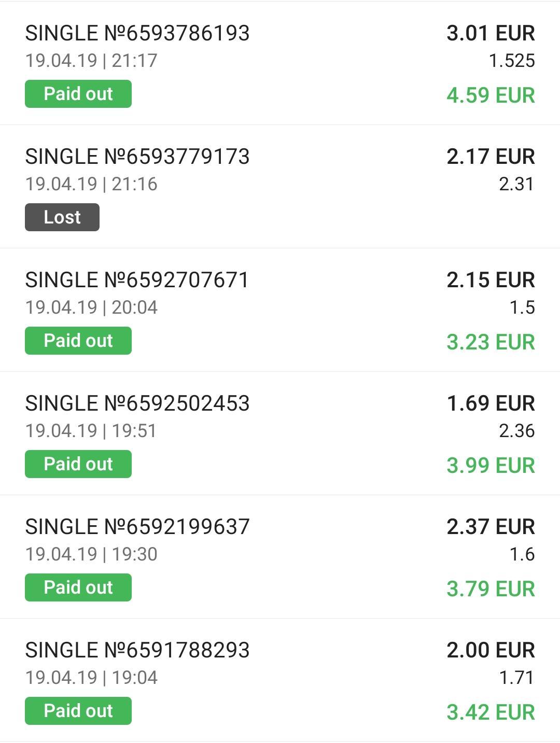Open bet SINGLE №6593786193
560x743 pixels.
click(x=137, y=33)
